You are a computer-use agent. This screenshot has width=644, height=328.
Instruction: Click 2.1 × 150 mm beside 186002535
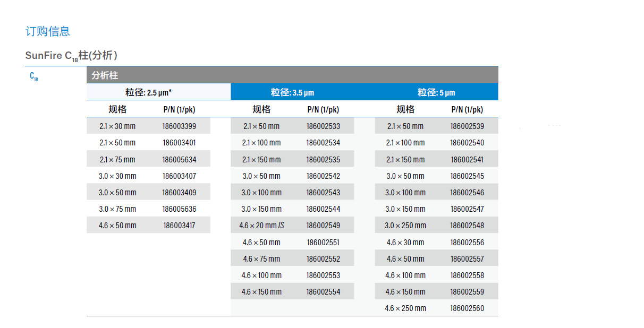261,159
